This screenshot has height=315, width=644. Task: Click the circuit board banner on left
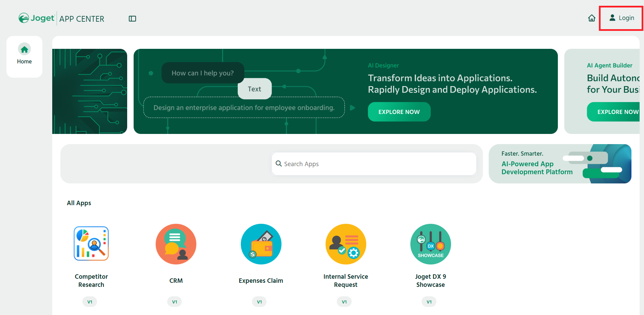point(90,91)
